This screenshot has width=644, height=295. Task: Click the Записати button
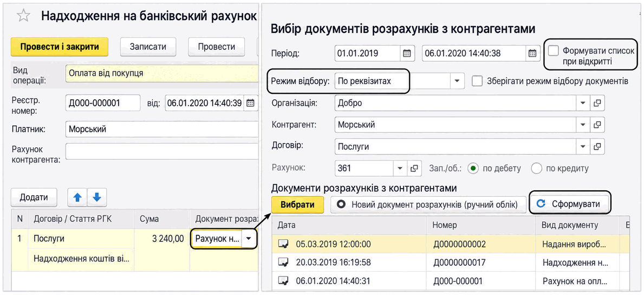(148, 47)
